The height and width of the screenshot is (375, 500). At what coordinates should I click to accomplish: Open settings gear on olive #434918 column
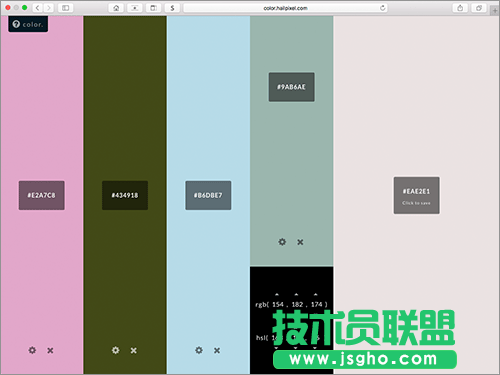click(116, 350)
